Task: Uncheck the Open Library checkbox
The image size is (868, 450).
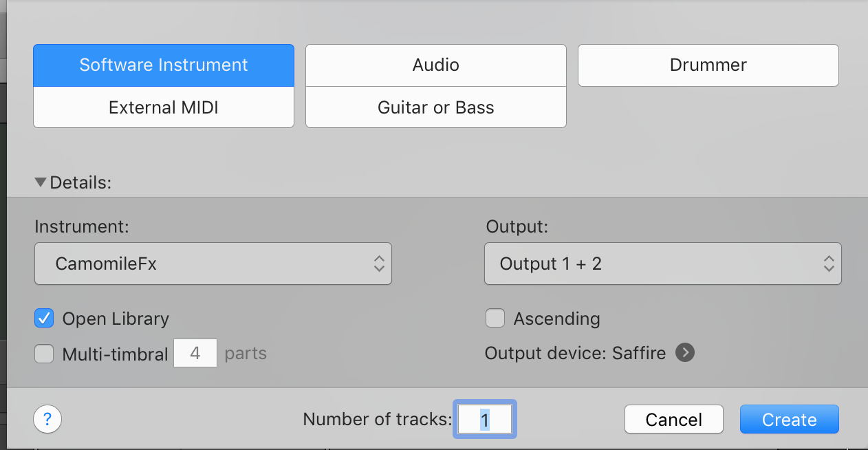Action: 44,319
